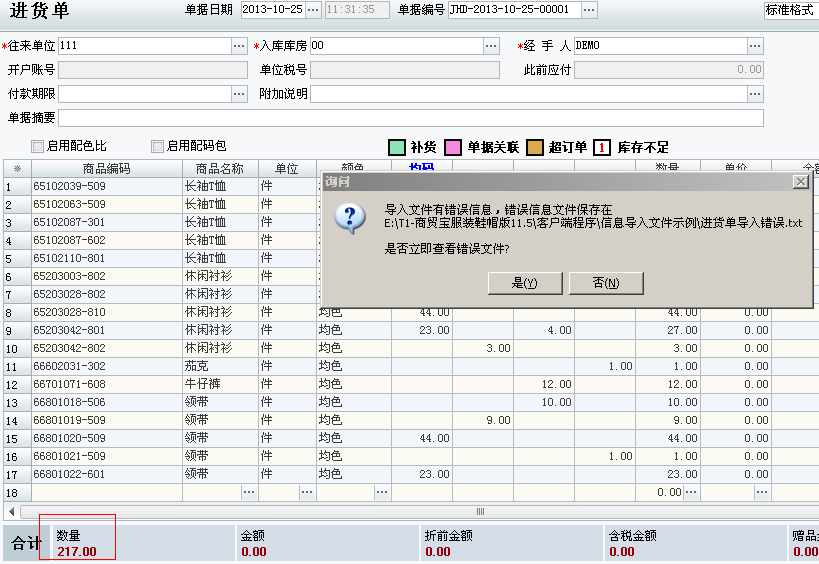819x564 pixels.
Task: Click the ellipsis button next to 单据编号
Action: click(x=589, y=10)
